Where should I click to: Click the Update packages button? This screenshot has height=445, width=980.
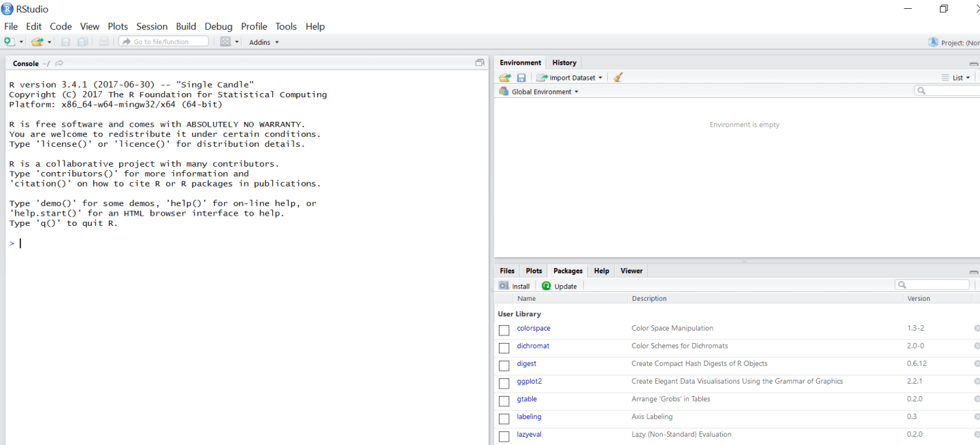point(559,286)
